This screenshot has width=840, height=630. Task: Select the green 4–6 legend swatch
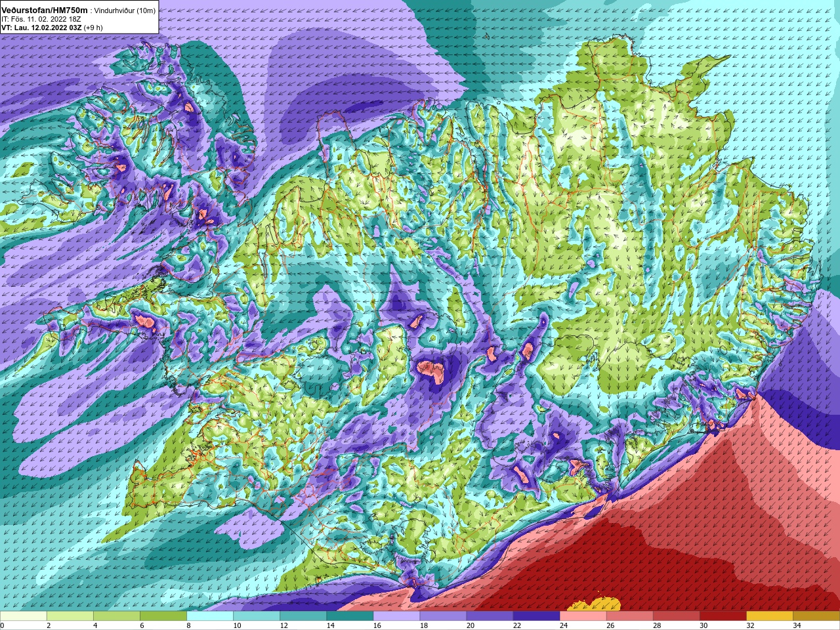[117, 616]
